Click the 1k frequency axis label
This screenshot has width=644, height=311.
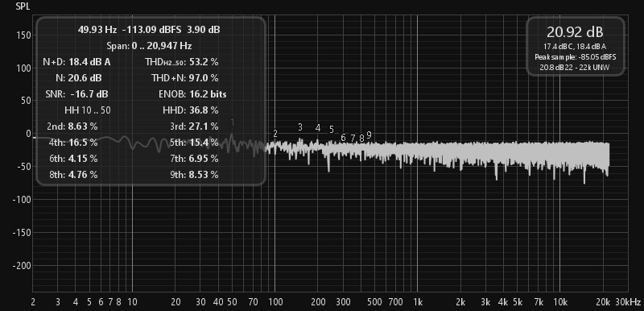[418, 303]
